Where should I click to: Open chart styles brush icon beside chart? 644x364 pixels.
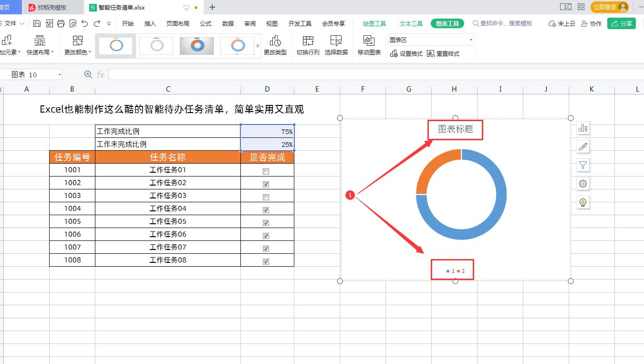582,146
